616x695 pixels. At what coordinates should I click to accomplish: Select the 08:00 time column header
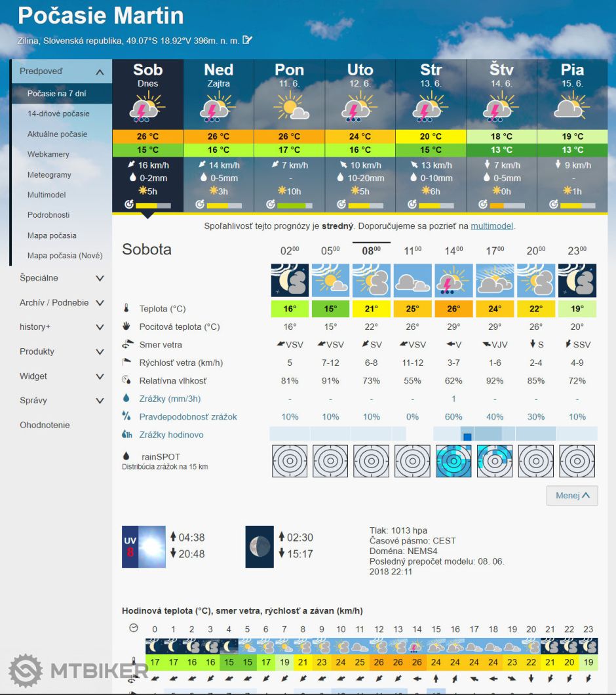(x=371, y=250)
